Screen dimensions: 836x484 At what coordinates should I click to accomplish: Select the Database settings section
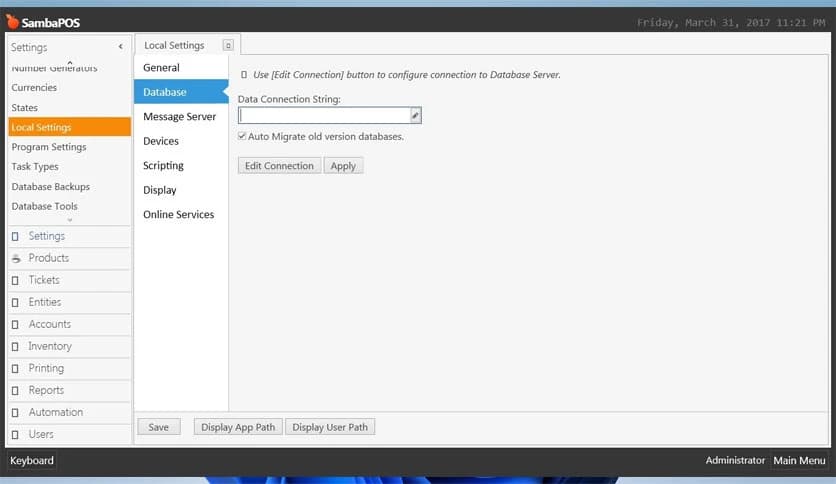181,92
